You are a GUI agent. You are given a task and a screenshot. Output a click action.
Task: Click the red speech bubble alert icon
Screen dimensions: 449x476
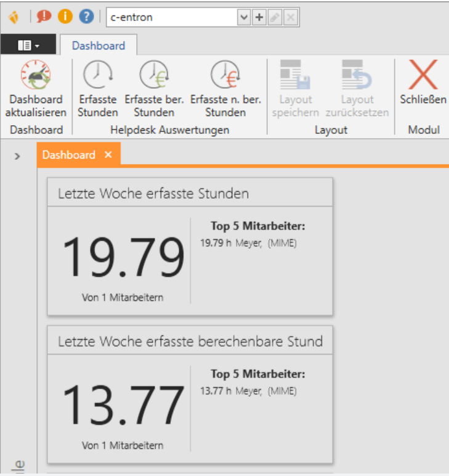point(44,17)
